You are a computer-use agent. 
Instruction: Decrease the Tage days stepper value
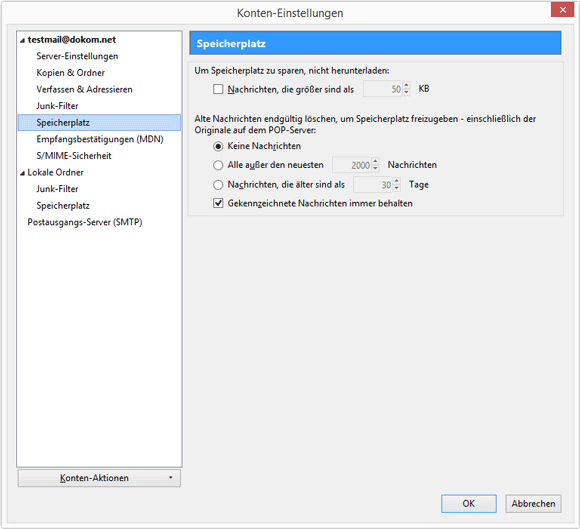[x=397, y=188]
